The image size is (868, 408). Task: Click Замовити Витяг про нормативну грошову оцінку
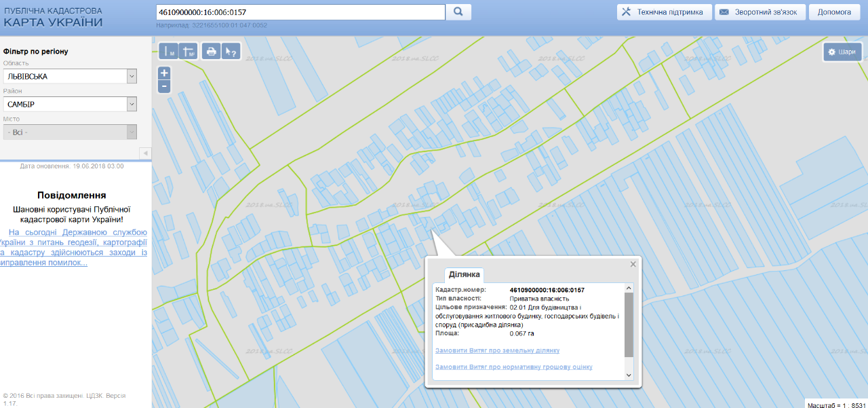513,367
